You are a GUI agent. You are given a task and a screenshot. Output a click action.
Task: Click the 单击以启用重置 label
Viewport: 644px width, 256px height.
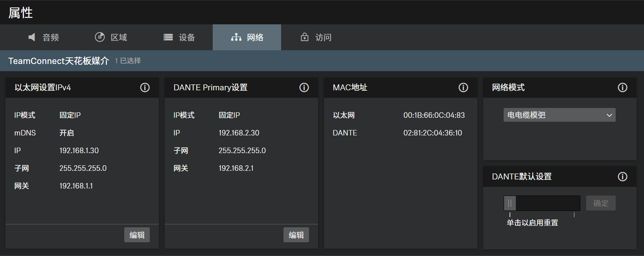tap(532, 223)
